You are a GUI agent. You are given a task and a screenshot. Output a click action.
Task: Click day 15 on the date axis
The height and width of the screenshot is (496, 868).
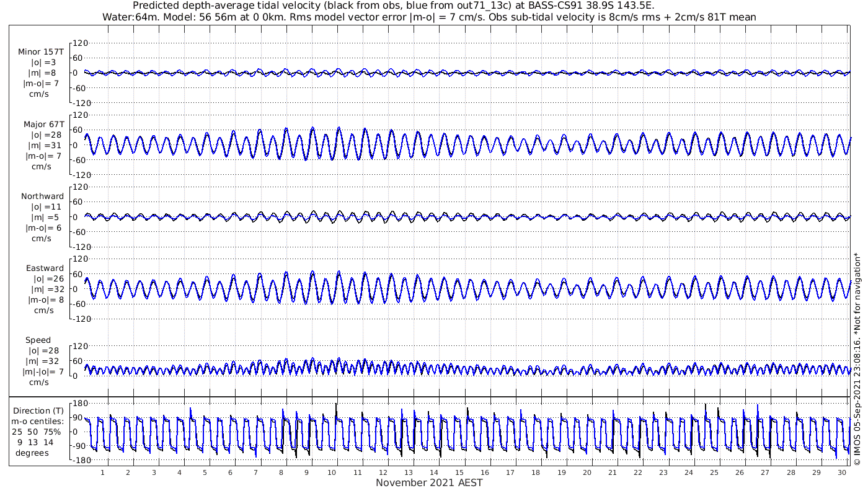pyautogui.click(x=459, y=472)
